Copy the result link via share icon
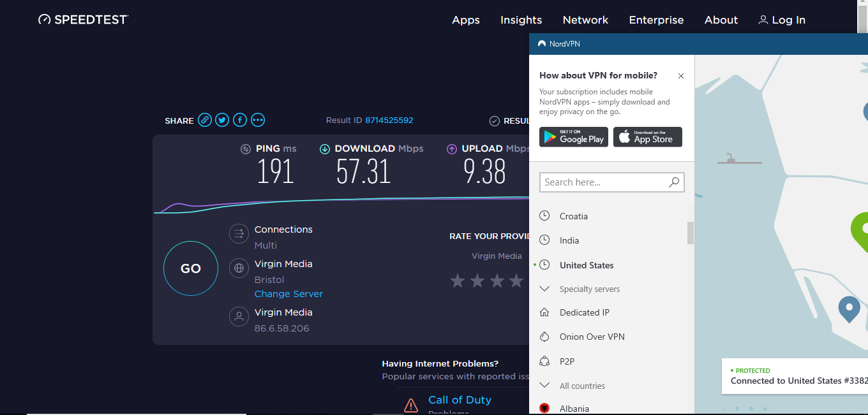 [x=204, y=120]
